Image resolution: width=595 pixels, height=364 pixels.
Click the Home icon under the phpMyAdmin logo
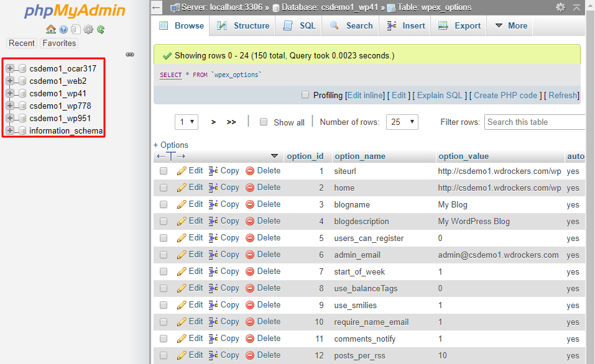click(x=51, y=29)
